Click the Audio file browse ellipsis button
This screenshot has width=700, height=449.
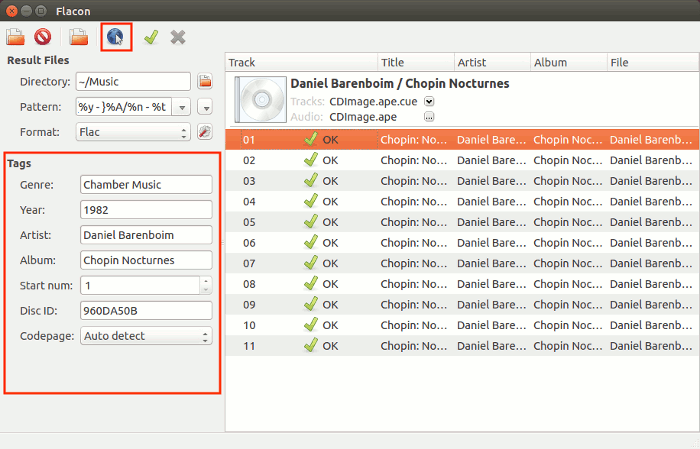click(429, 116)
